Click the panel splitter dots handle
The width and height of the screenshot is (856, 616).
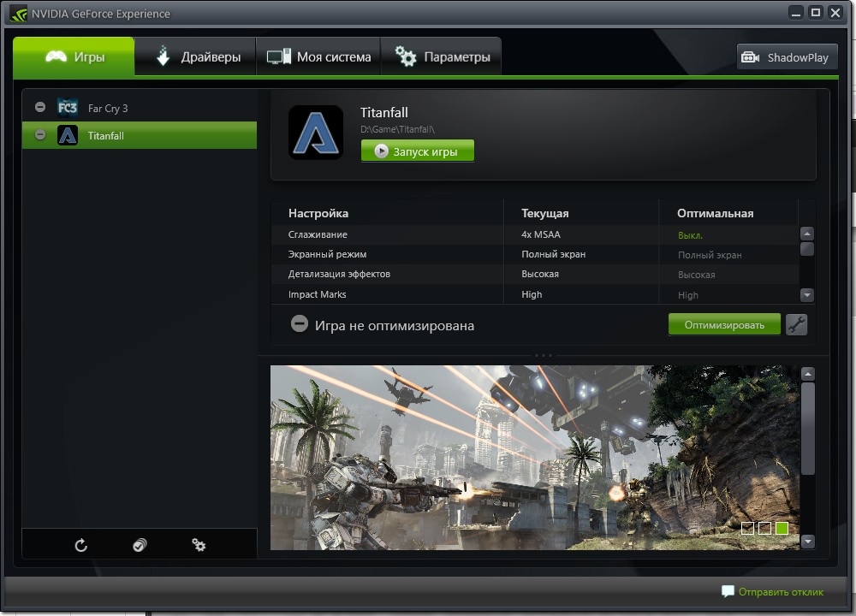tap(544, 355)
